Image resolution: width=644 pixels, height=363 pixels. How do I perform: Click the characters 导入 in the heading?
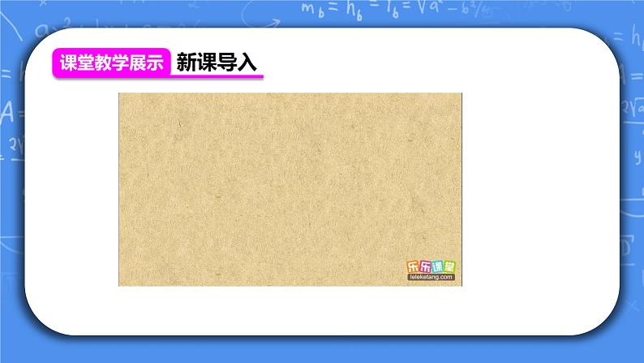[242, 63]
